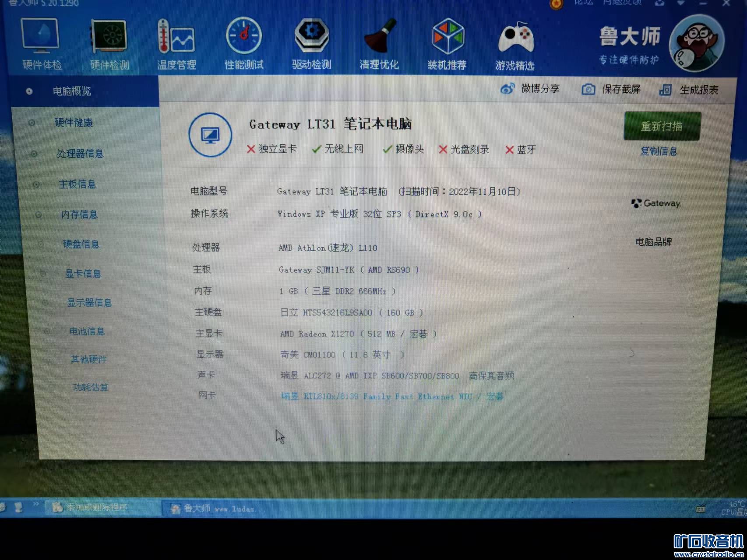Click 微博分享 text link
Viewport: 747px width, 560px height.
coord(540,89)
